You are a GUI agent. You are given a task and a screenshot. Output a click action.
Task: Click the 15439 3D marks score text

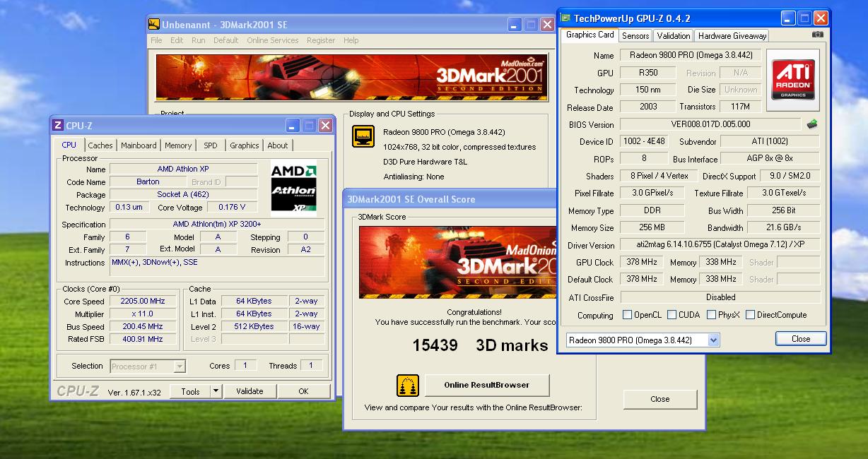[481, 345]
